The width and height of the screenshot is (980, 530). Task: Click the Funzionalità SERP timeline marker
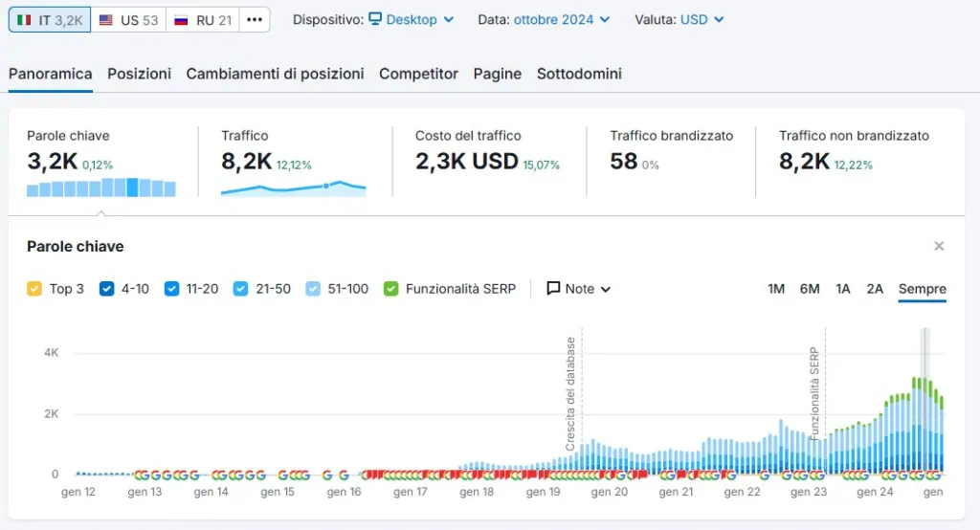[x=813, y=394]
